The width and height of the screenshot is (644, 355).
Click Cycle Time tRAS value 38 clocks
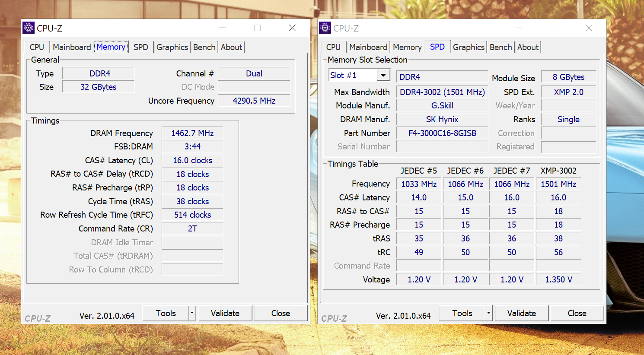[x=192, y=201]
